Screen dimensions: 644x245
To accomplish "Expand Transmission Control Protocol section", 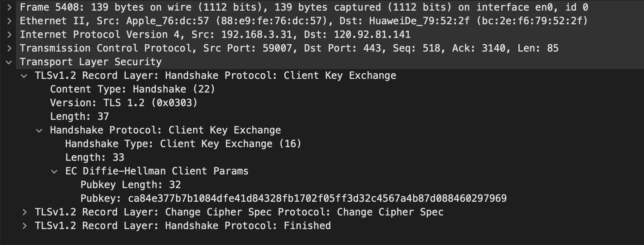I will [x=9, y=48].
